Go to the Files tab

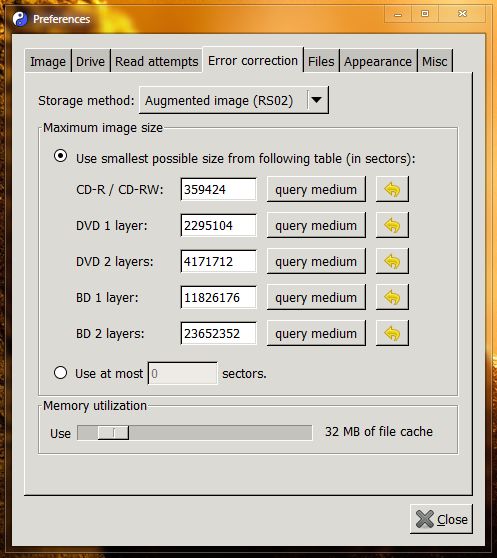tap(321, 61)
